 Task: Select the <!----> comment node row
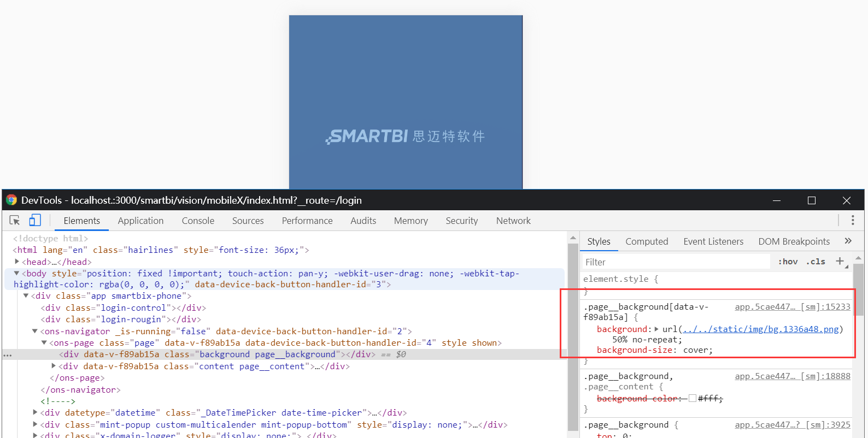(58, 401)
